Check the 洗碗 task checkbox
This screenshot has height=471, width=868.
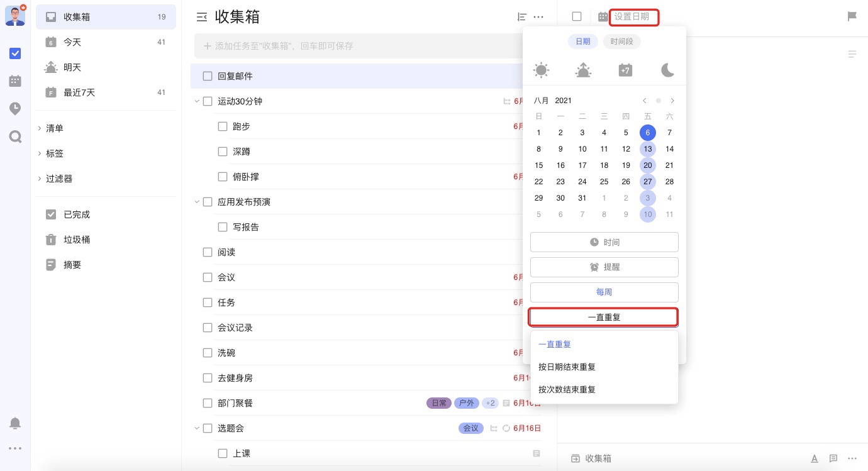click(x=208, y=353)
